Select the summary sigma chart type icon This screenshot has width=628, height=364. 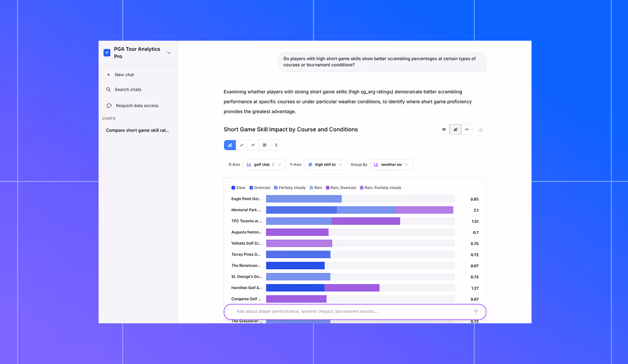[276, 145]
